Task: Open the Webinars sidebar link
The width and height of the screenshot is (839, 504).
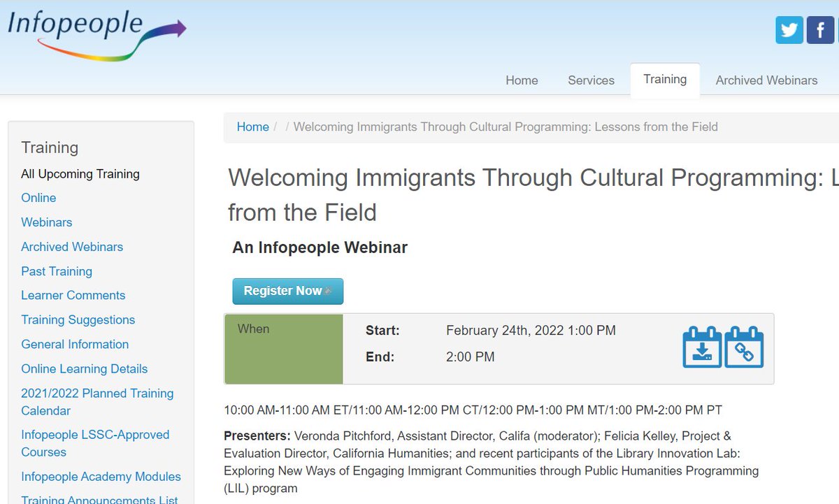Action: [x=47, y=222]
